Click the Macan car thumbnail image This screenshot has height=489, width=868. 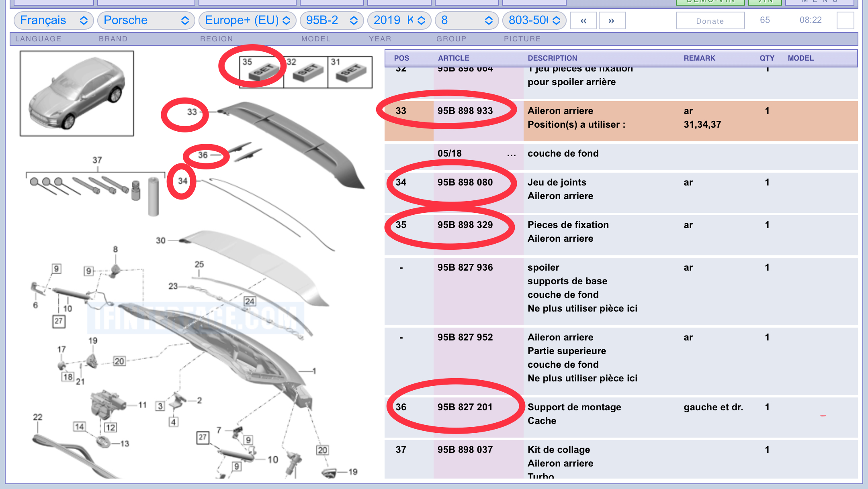77,94
